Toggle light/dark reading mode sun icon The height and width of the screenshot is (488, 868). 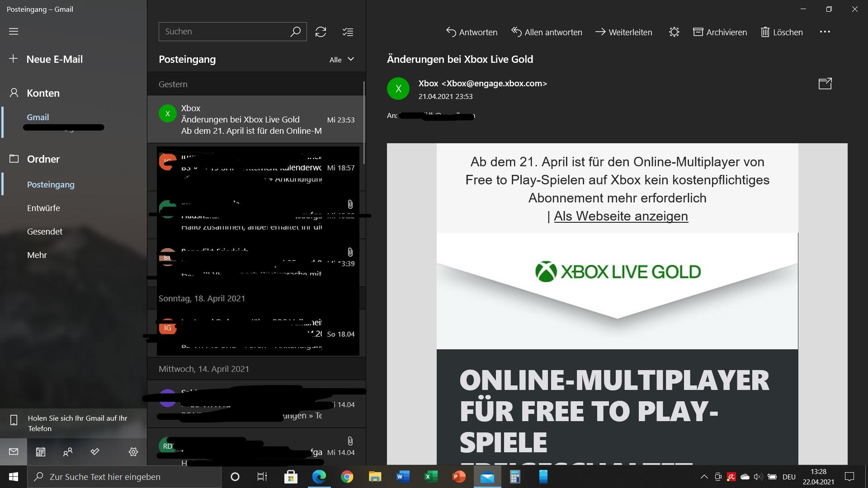pos(674,32)
